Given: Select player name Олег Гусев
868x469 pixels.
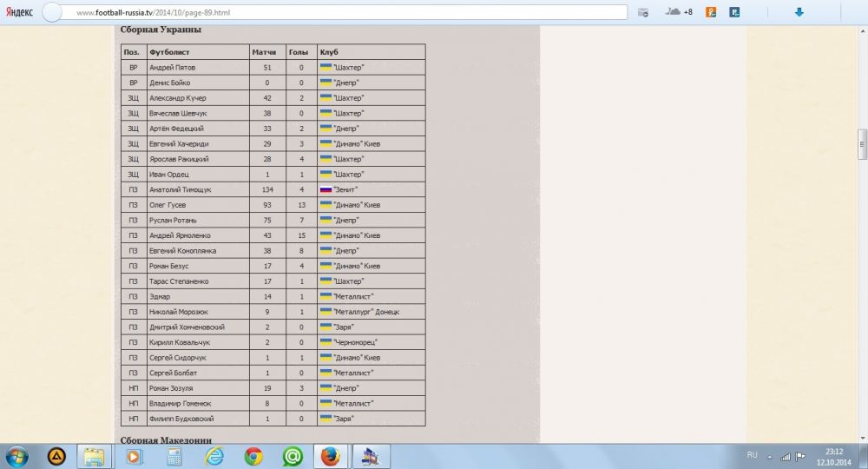Looking at the screenshot, I should point(168,205).
